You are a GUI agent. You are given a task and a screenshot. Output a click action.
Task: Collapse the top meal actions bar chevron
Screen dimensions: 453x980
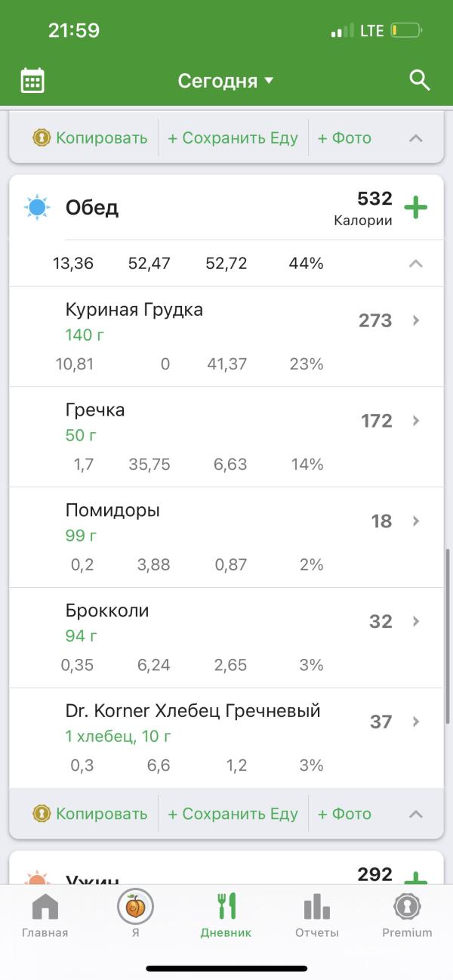[415, 138]
